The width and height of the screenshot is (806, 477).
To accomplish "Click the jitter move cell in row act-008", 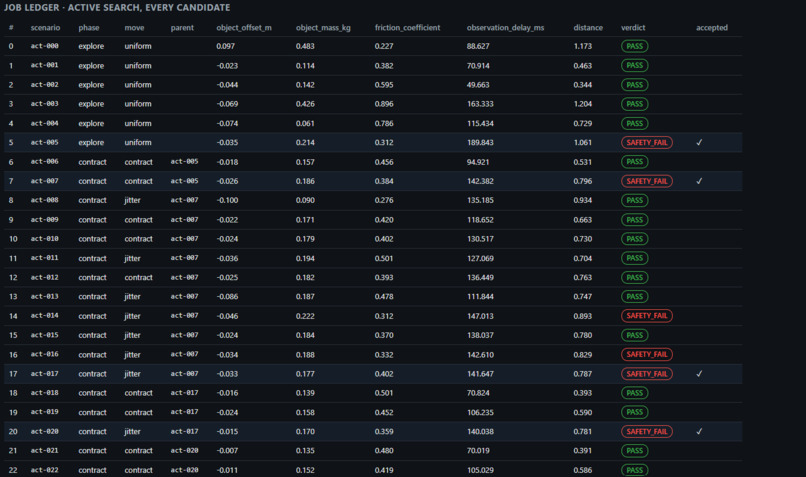I will 132,200.
